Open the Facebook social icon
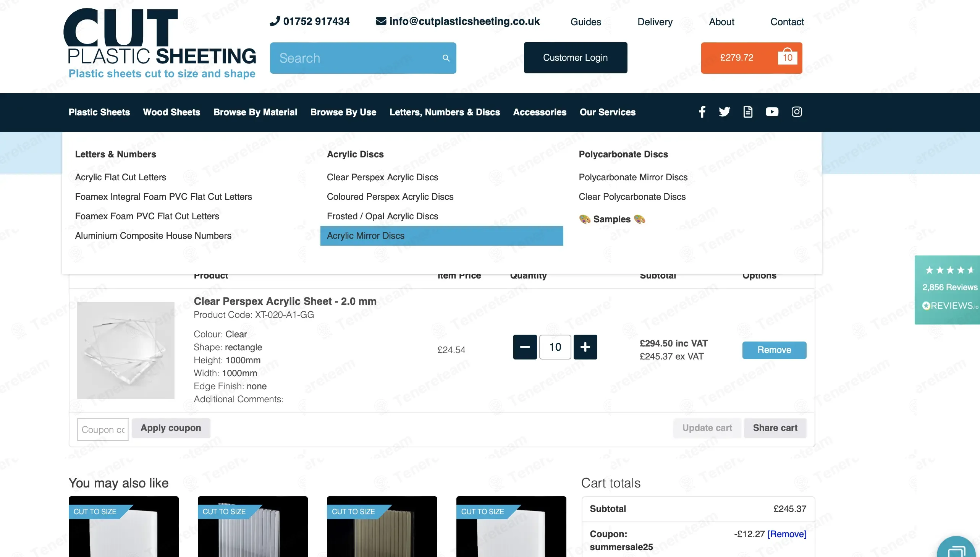Viewport: 980px width, 557px height. click(x=702, y=112)
